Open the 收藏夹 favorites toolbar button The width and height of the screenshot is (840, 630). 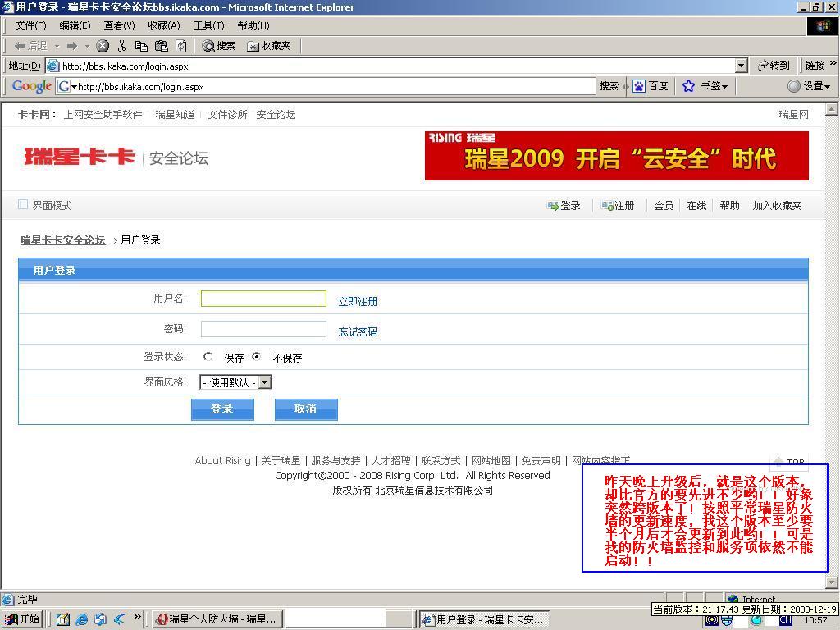coord(268,46)
